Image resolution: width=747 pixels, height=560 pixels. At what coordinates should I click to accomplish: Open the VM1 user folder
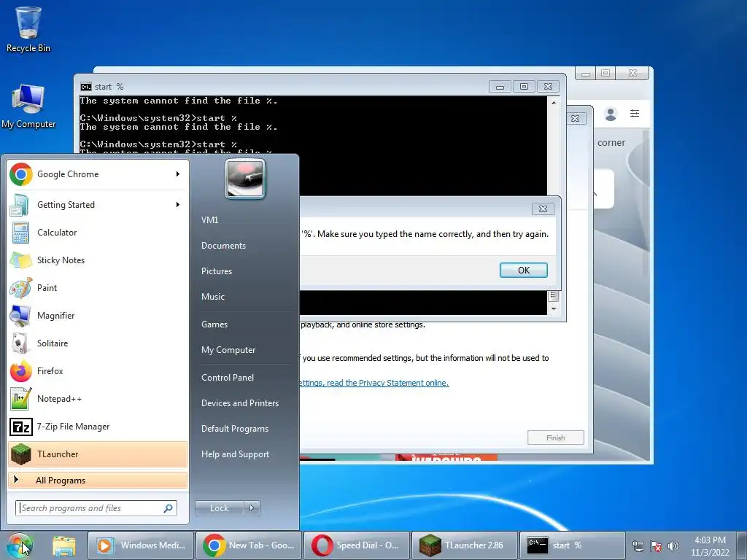click(209, 220)
